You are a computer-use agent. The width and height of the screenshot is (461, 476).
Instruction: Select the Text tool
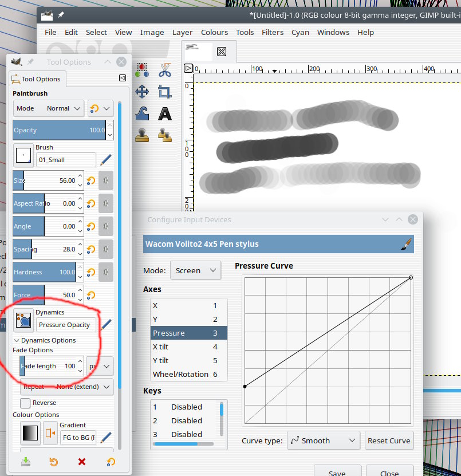[x=165, y=114]
